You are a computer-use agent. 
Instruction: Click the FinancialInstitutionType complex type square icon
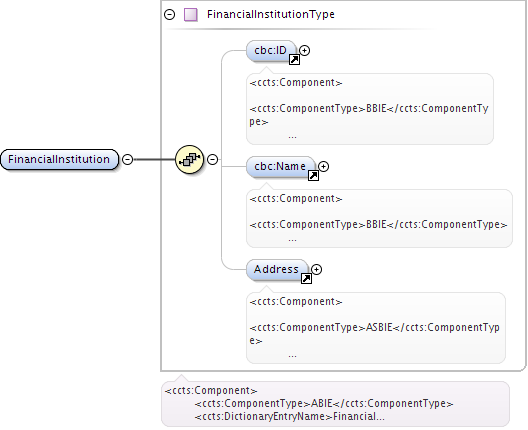pos(191,15)
